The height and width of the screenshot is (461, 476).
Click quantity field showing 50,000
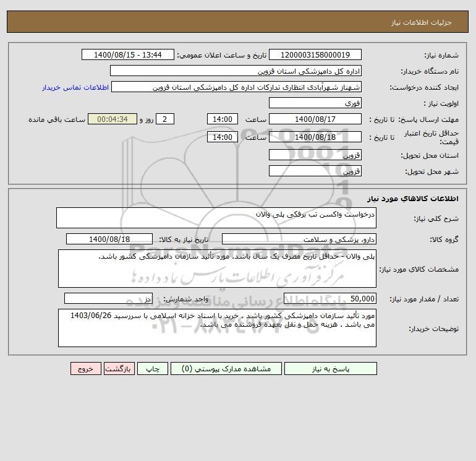[330, 298]
